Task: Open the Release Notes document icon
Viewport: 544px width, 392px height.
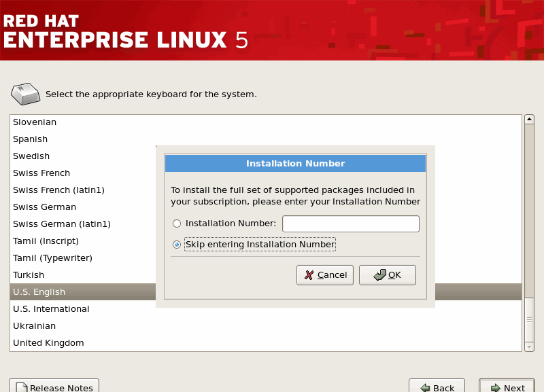Action: click(x=21, y=388)
